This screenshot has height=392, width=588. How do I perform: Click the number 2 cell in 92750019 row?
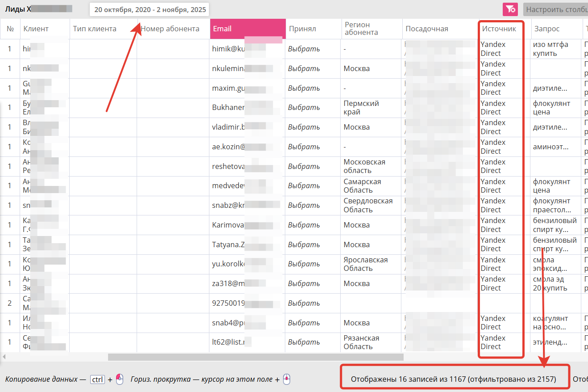(x=10, y=303)
